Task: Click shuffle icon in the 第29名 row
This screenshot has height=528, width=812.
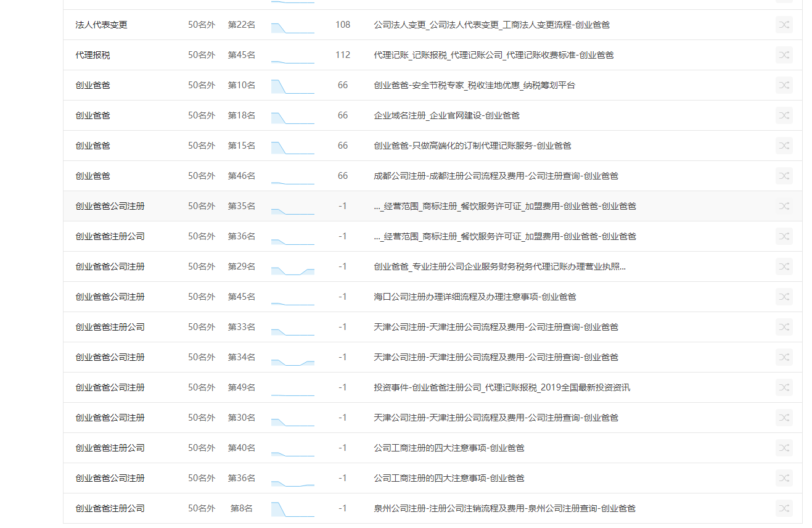Action: (x=784, y=266)
